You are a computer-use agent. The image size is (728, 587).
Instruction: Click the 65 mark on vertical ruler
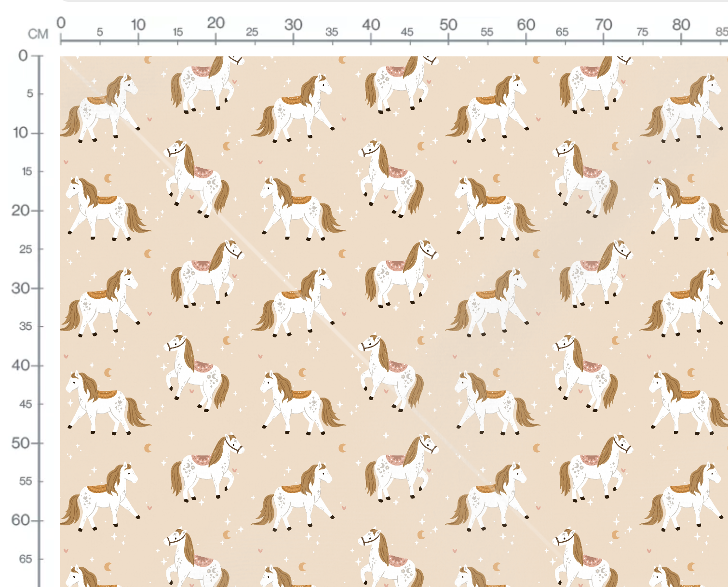point(26,559)
